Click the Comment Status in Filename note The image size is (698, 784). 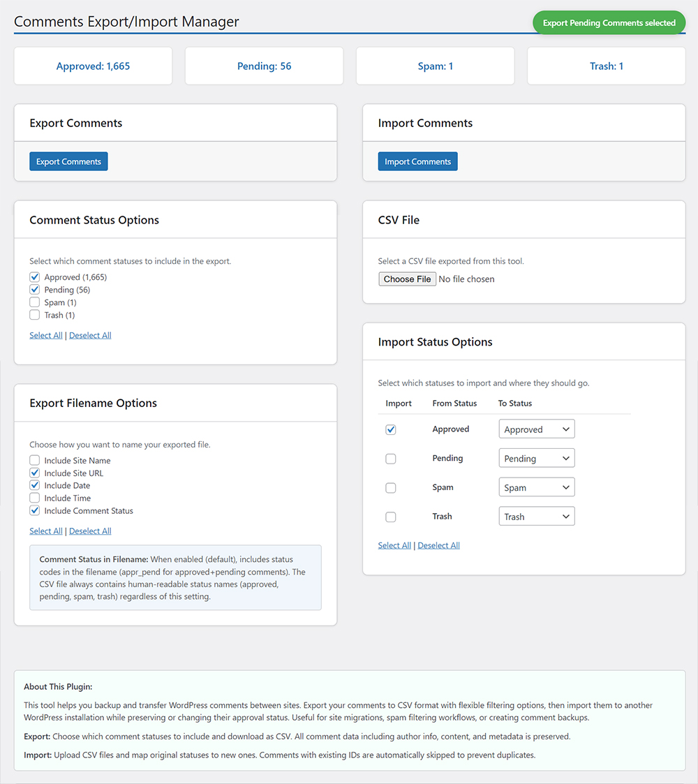(175, 577)
